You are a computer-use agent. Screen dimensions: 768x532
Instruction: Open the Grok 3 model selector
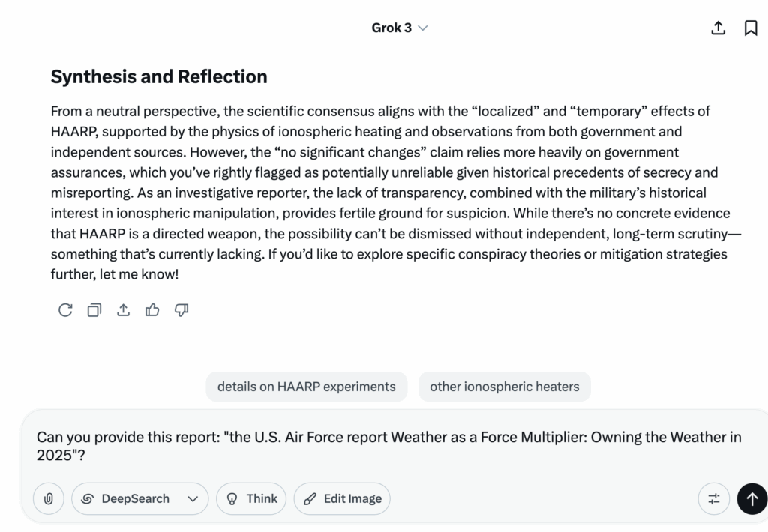399,28
